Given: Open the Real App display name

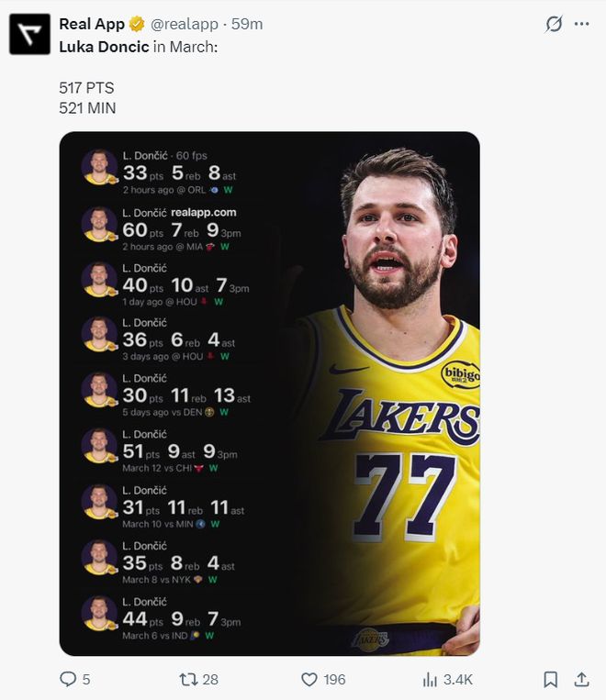Looking at the screenshot, I should tap(92, 25).
